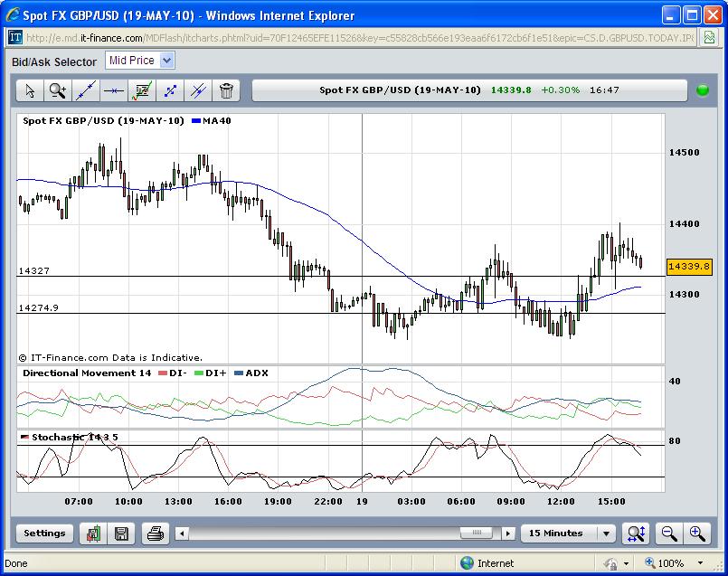The height and width of the screenshot is (576, 728).
Task: Click the Settings button
Action: tap(44, 533)
